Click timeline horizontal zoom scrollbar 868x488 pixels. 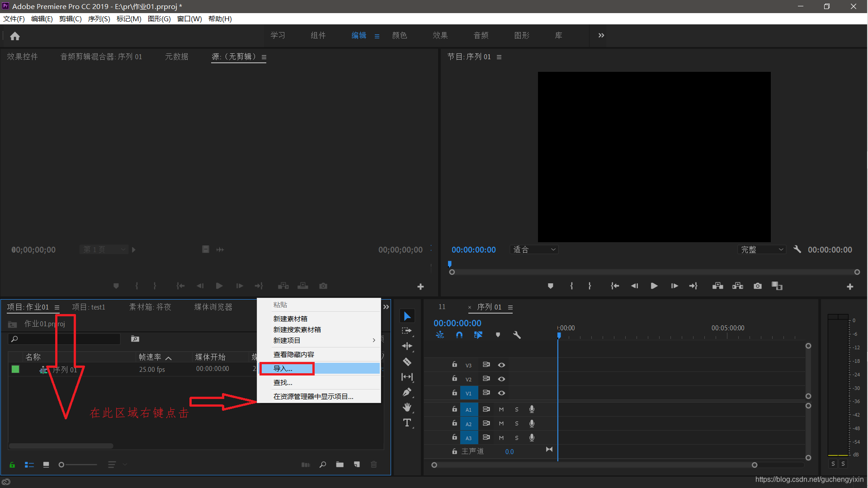pyautogui.click(x=594, y=465)
